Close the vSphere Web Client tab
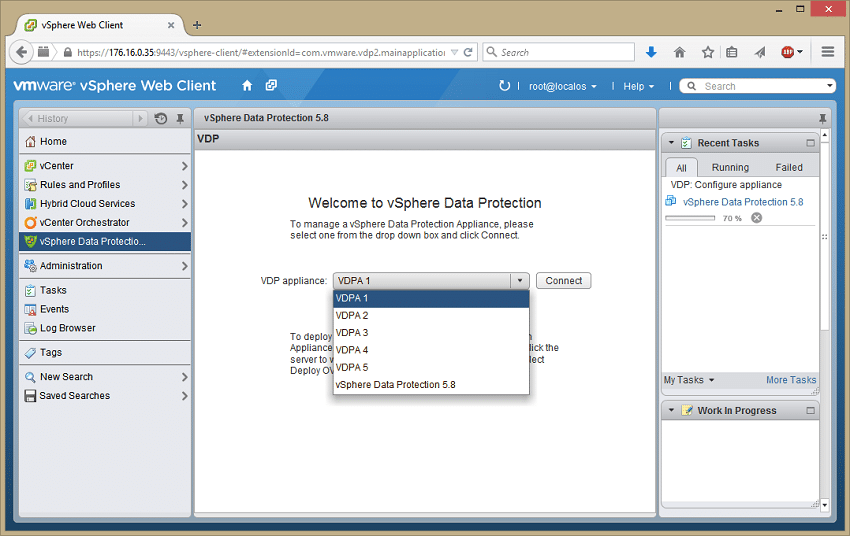 coord(171,25)
